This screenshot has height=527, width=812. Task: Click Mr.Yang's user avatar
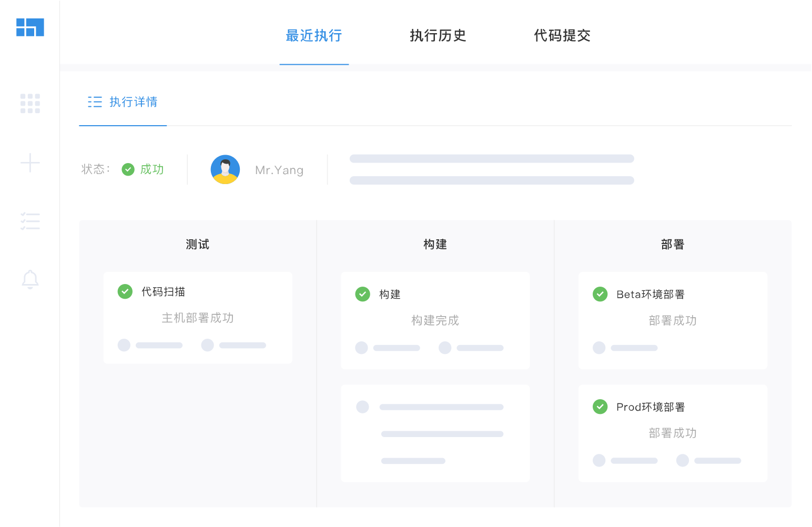[225, 169]
